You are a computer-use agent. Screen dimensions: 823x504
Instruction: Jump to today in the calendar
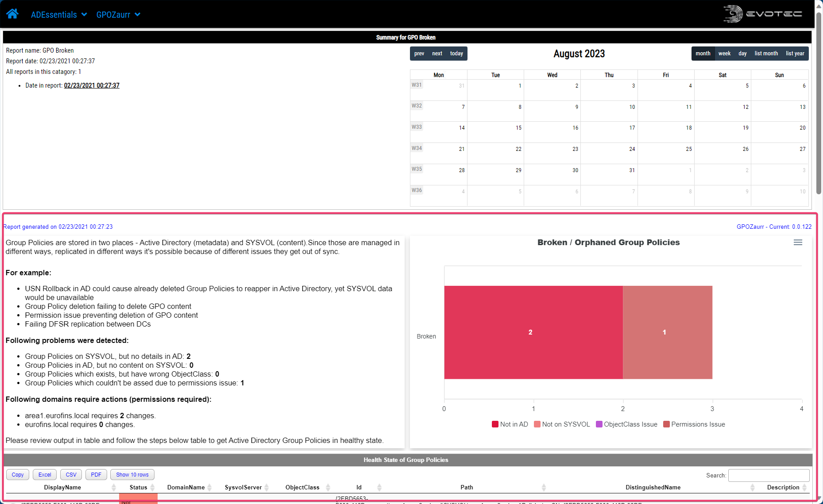coord(456,53)
